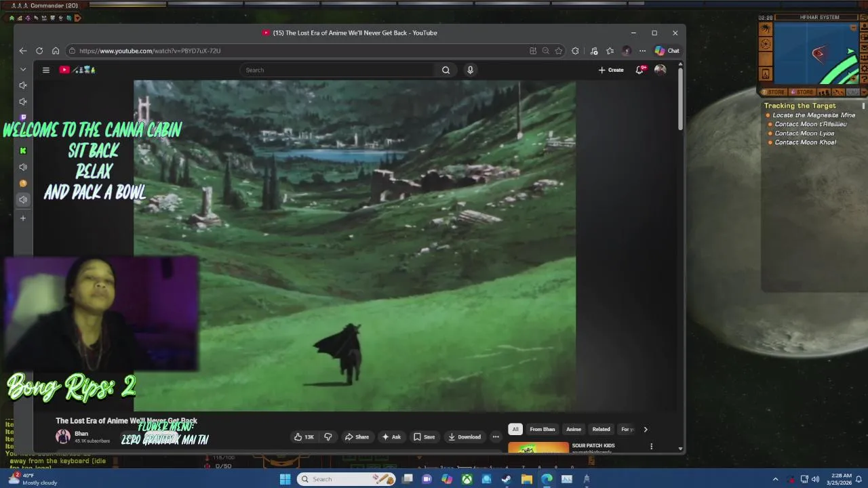
Task: Add new tab with sidebar plus
Action: [23, 218]
